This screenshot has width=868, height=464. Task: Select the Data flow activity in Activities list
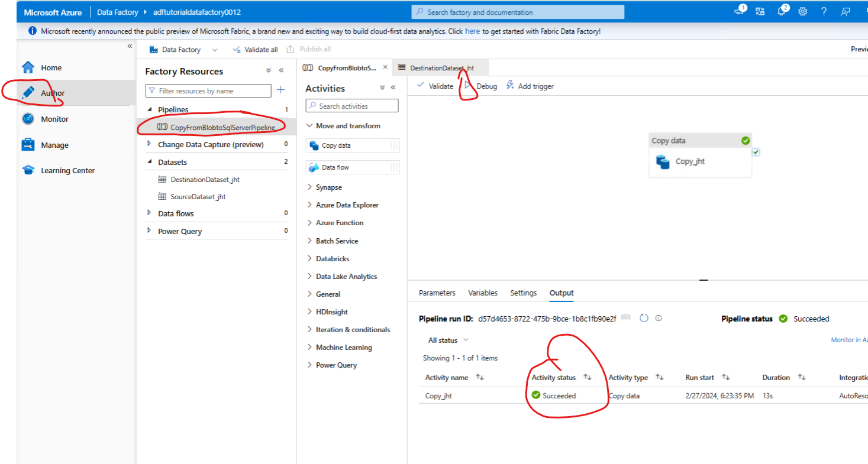[x=353, y=167]
